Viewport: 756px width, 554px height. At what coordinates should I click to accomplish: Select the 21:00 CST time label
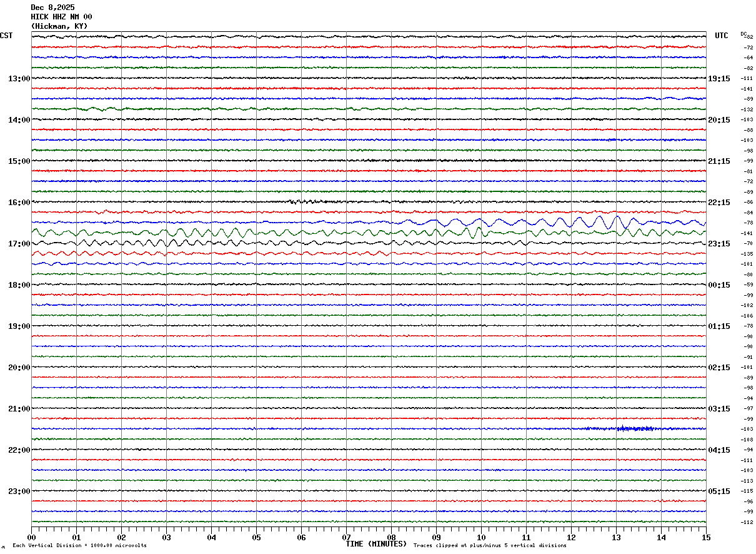click(x=19, y=409)
